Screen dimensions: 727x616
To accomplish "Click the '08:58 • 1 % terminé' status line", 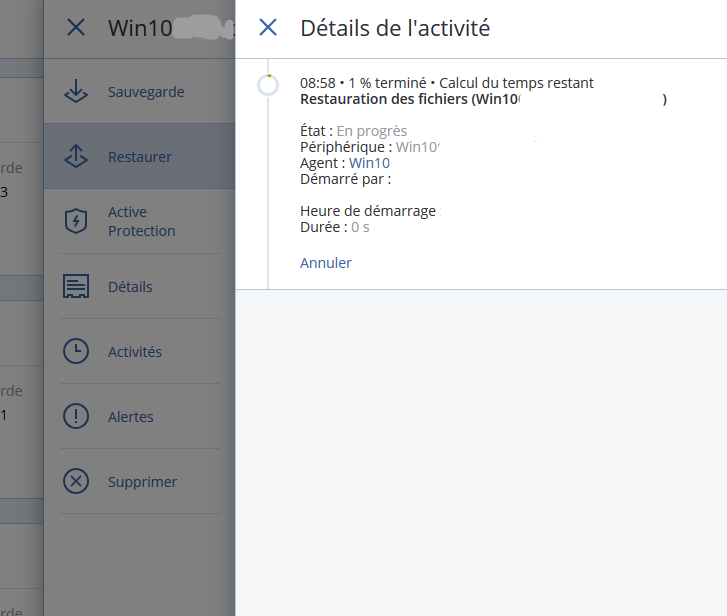I will (x=446, y=83).
